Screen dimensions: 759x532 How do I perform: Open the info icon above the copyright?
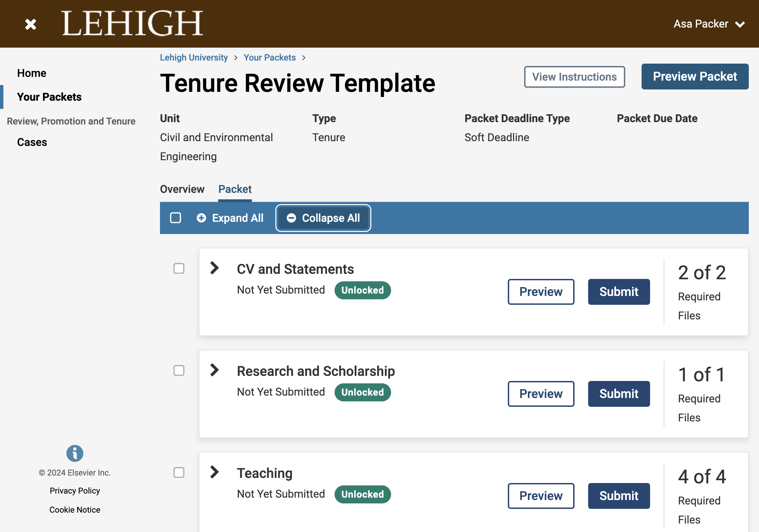75,453
